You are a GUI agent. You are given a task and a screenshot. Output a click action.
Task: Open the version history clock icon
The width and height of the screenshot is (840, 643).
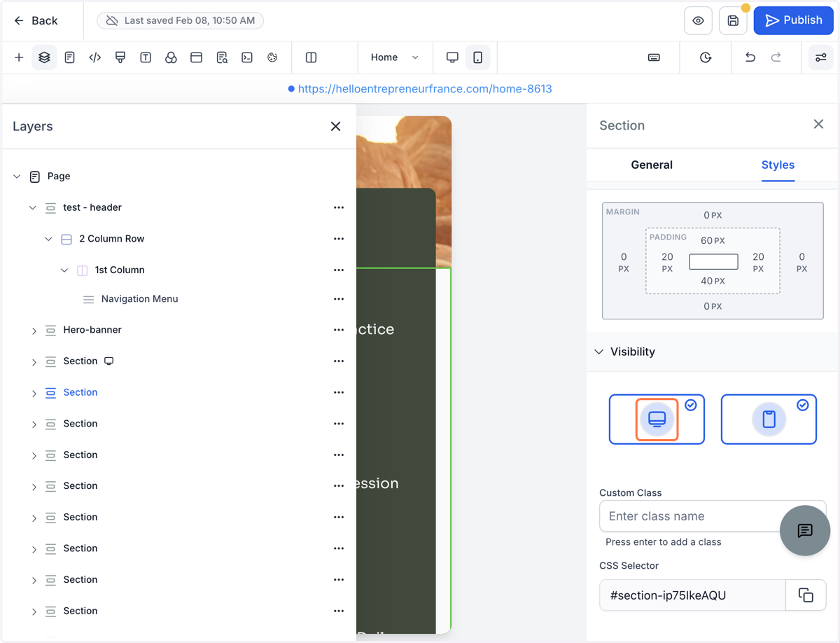706,57
